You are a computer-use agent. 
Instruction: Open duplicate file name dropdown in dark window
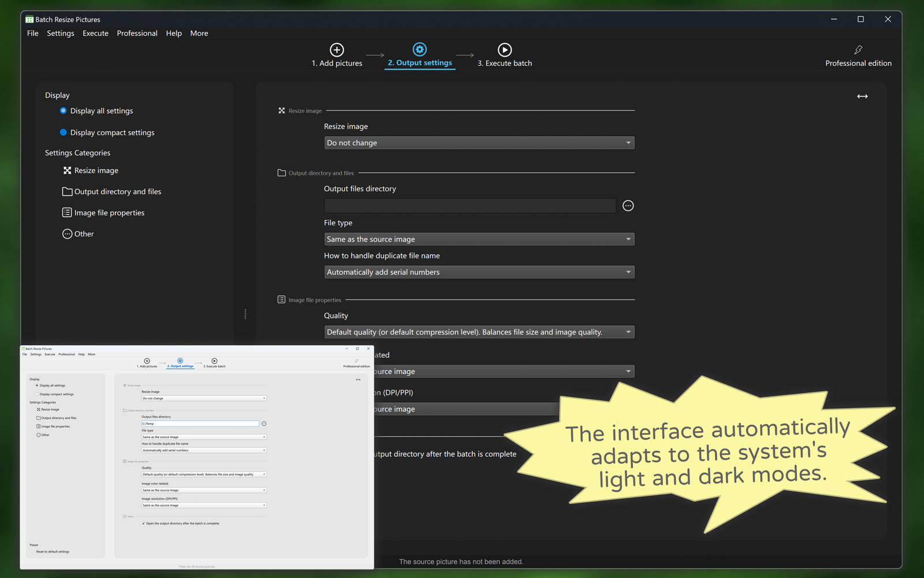tap(479, 272)
